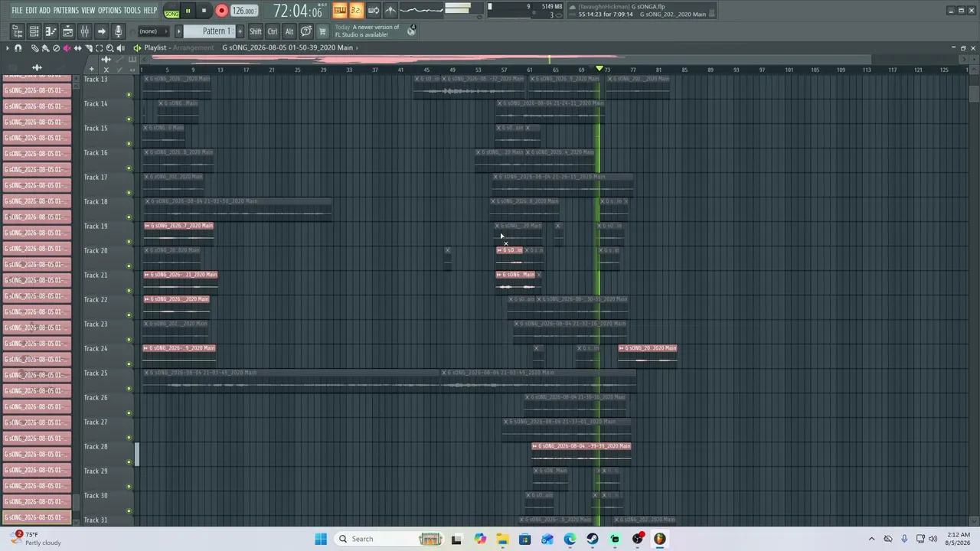Open the TOOLS menu

pos(132,10)
